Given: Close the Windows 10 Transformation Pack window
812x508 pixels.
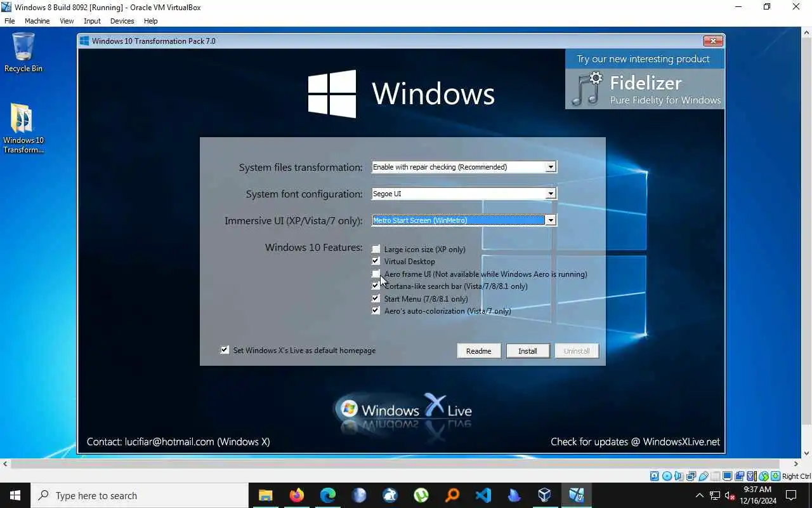Looking at the screenshot, I should (x=713, y=41).
